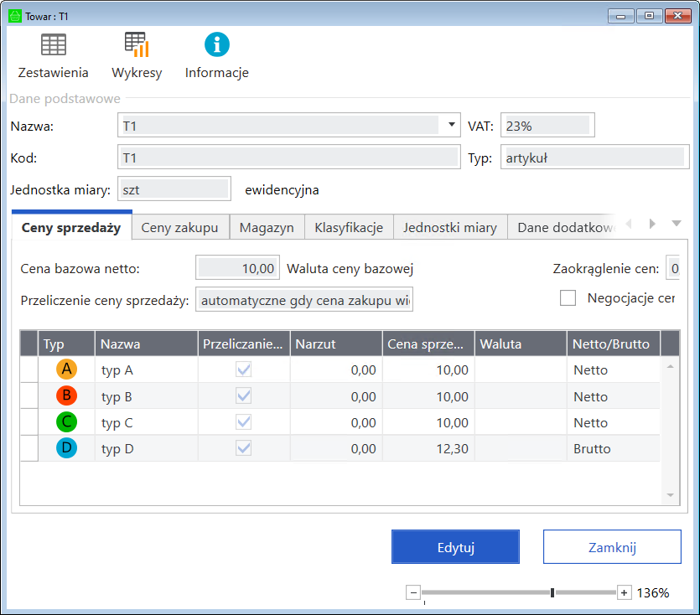Select the orange A price type icon

click(x=66, y=370)
